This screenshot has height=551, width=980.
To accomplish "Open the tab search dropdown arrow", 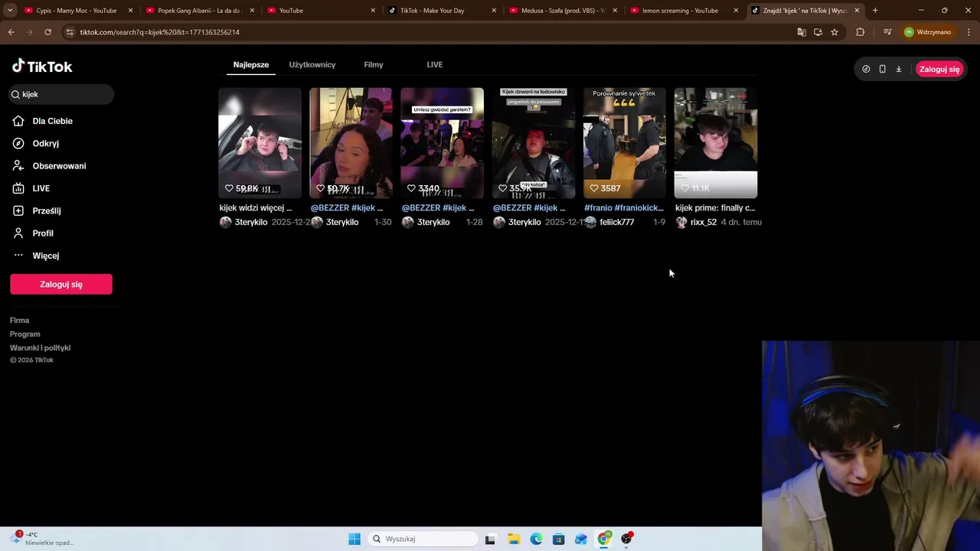I will point(10,11).
